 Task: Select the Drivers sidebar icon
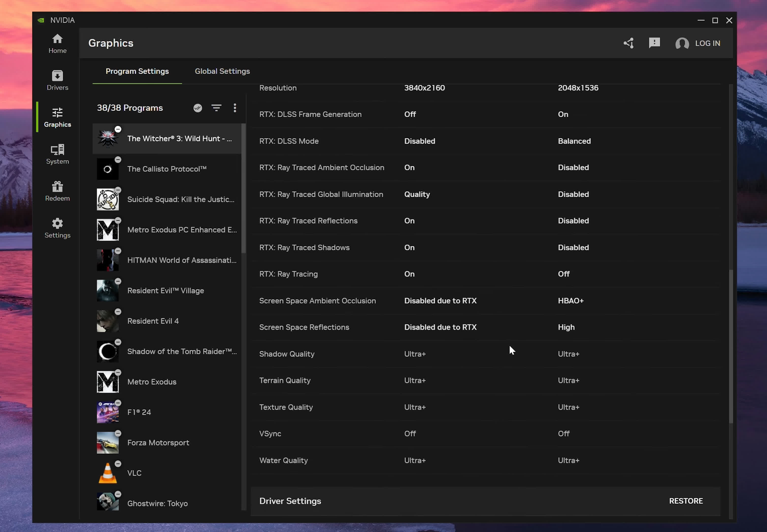[57, 80]
